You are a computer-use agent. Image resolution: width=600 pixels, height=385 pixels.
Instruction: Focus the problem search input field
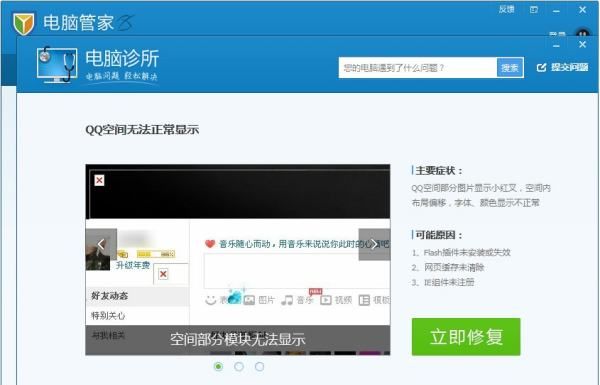pyautogui.click(x=417, y=68)
